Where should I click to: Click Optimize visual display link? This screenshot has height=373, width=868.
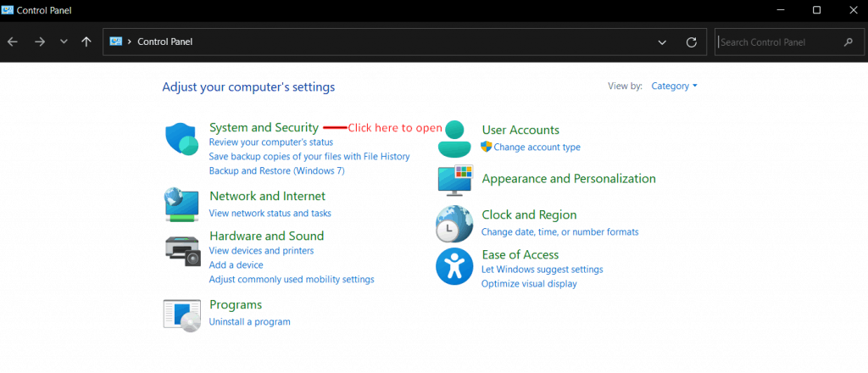click(529, 283)
